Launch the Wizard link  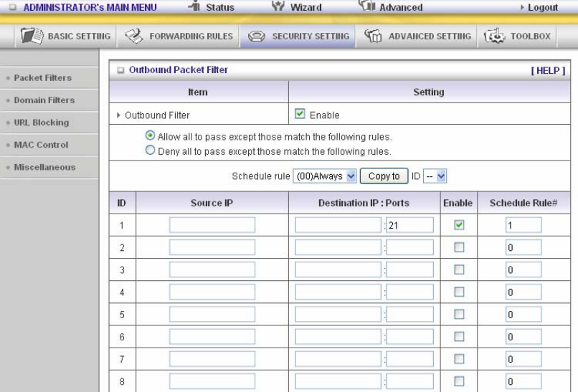305,7
